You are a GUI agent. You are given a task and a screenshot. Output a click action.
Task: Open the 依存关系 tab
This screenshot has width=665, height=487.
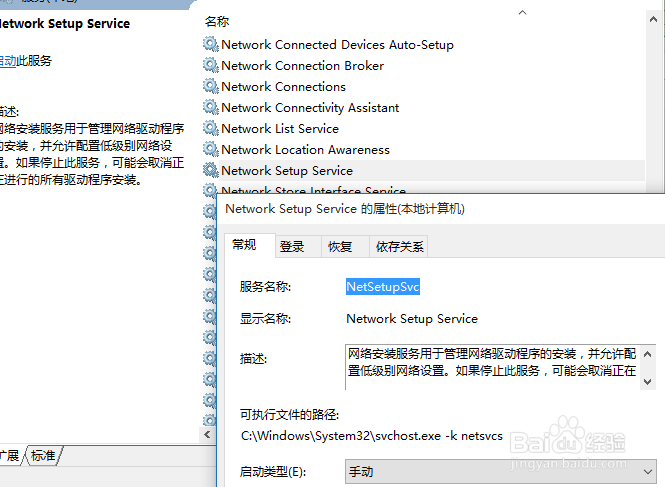[x=399, y=247]
